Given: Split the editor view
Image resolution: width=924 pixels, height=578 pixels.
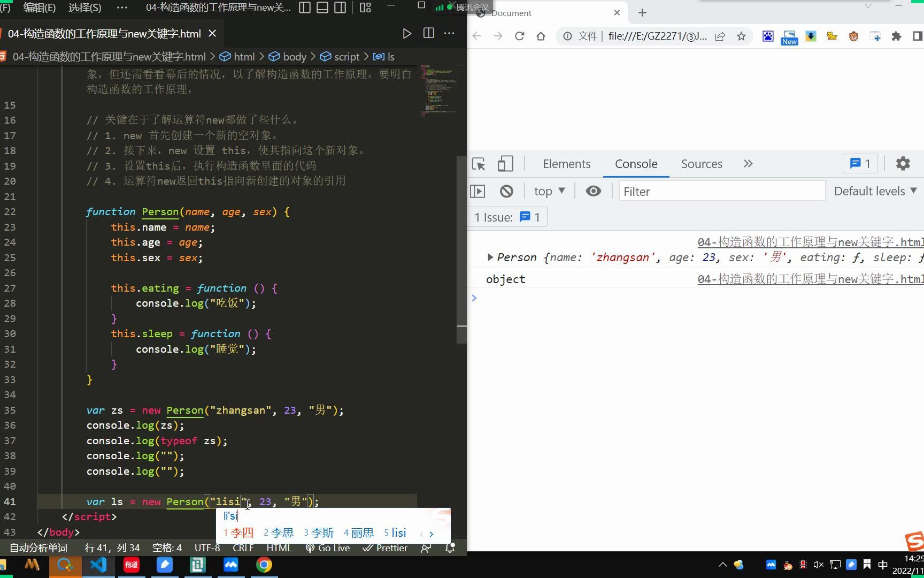Looking at the screenshot, I should (x=428, y=33).
